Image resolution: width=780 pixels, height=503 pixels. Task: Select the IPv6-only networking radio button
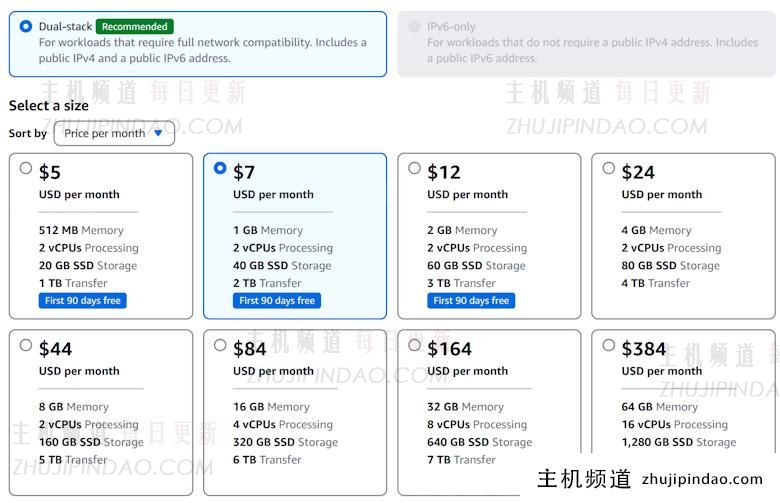tap(414, 26)
